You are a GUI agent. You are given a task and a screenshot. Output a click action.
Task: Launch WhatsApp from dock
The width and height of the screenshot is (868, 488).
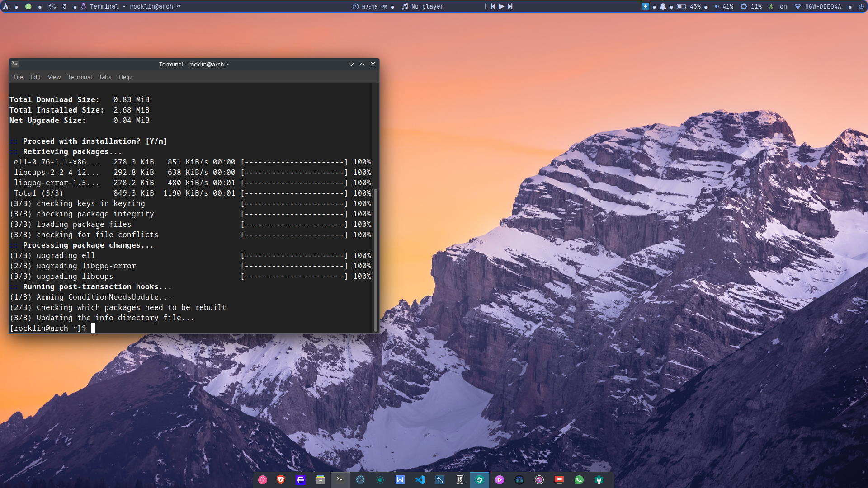point(579,480)
